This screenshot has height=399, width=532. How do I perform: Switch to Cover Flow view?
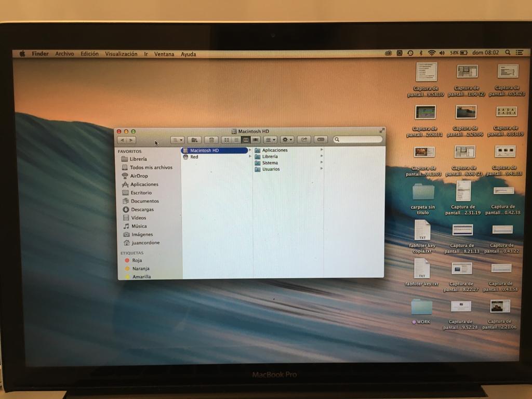pos(256,140)
